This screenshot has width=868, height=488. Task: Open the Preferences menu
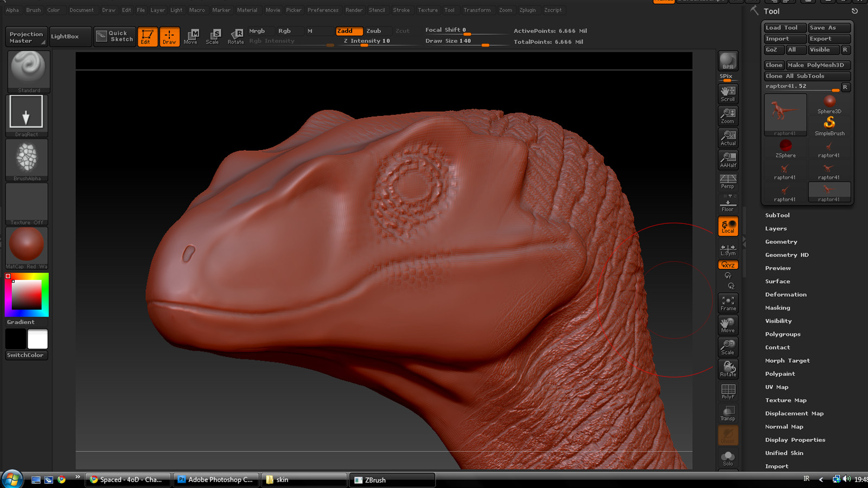[x=323, y=10]
